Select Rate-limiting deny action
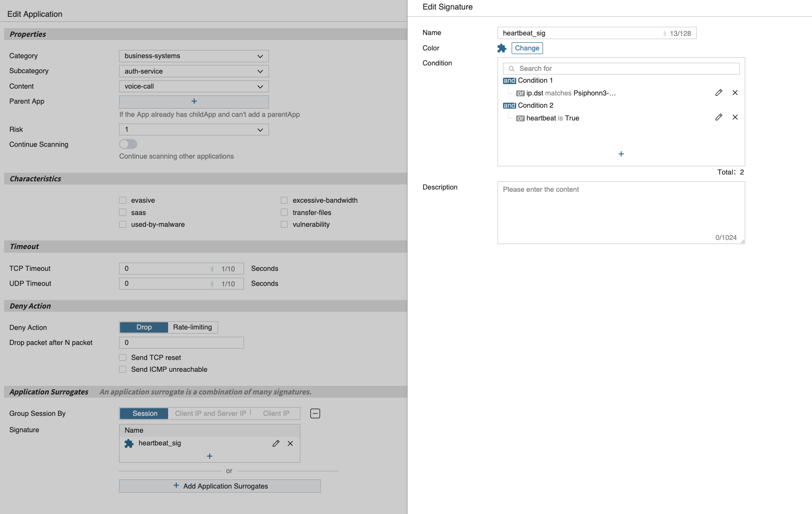 coord(192,327)
